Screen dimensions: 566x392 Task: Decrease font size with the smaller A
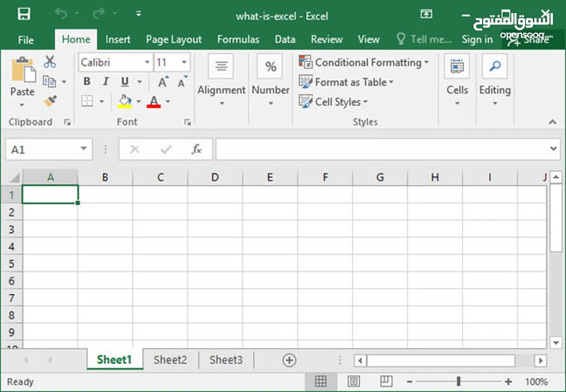[182, 82]
